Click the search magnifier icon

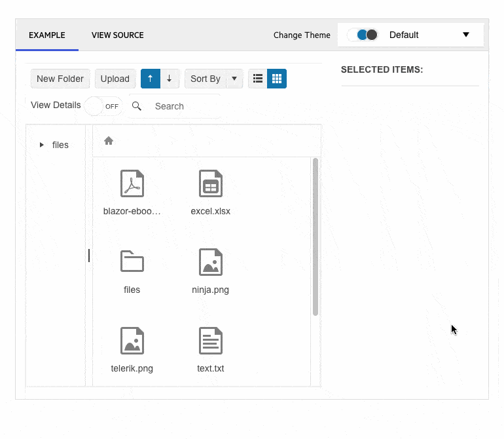137,106
